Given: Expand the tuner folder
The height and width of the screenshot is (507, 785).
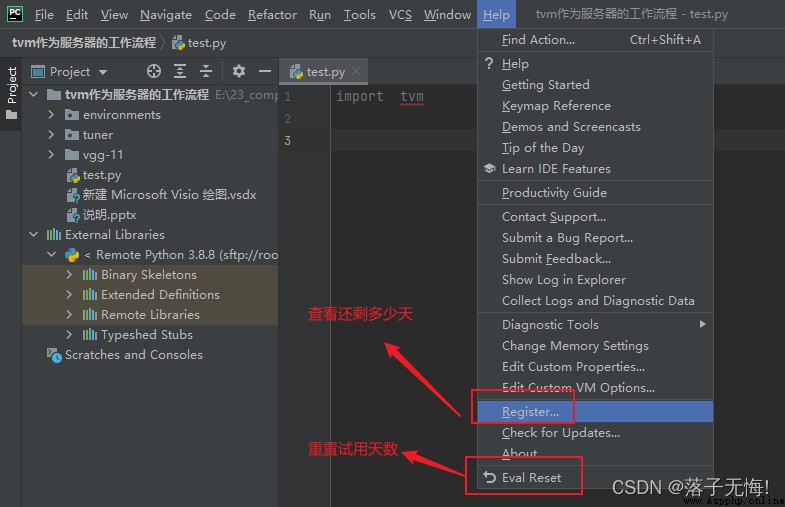Looking at the screenshot, I should click(51, 135).
